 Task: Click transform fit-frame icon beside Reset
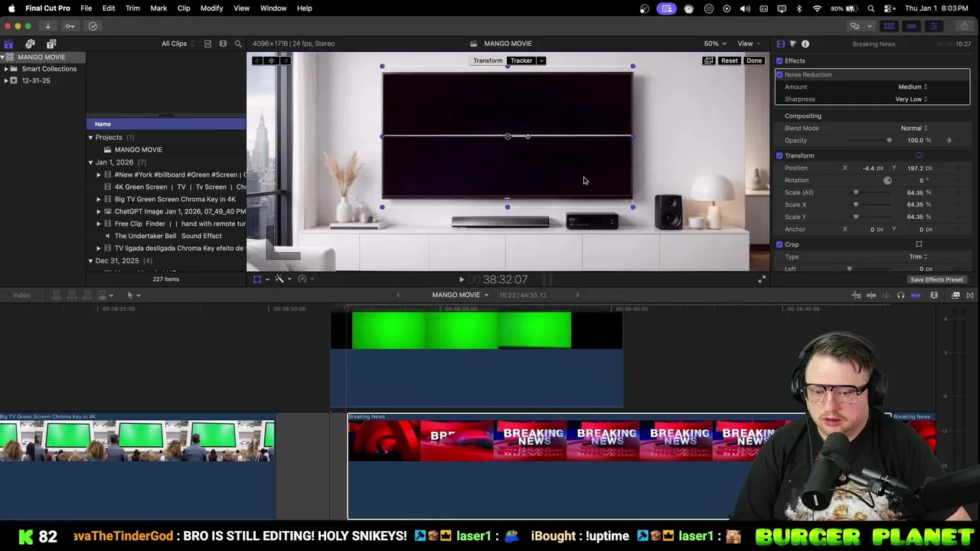(x=708, y=60)
